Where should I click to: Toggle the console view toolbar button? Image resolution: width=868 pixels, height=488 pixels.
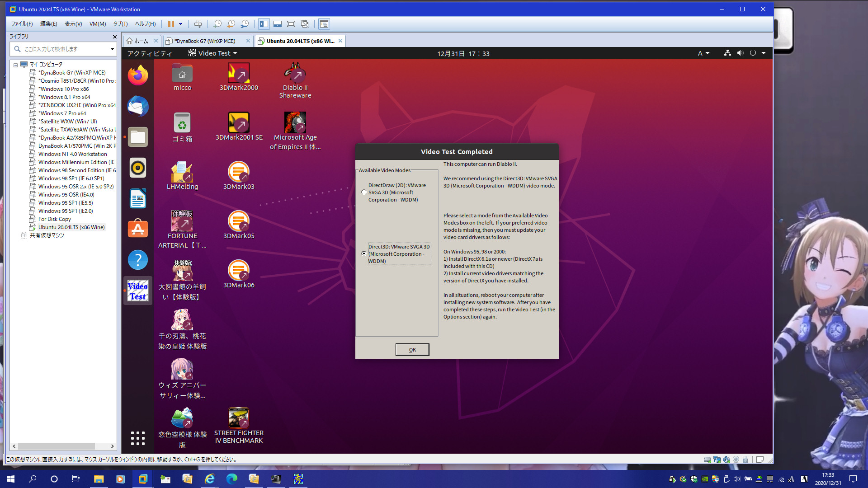pyautogui.click(x=324, y=24)
